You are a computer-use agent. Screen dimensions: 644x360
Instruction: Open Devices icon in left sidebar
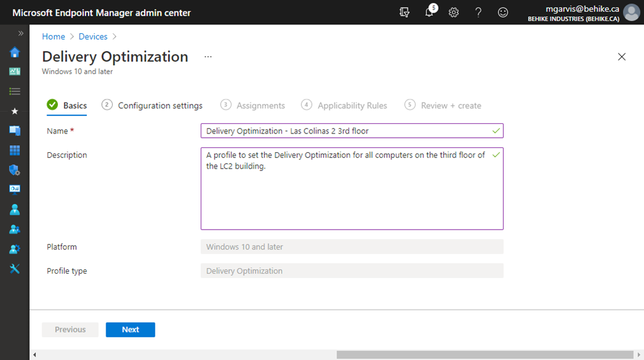point(14,131)
